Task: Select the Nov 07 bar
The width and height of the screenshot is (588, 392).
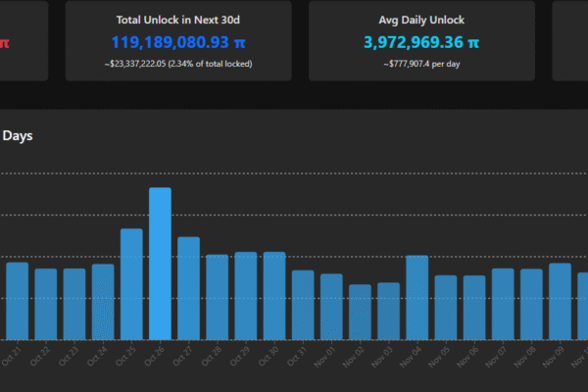Action: 503,303
